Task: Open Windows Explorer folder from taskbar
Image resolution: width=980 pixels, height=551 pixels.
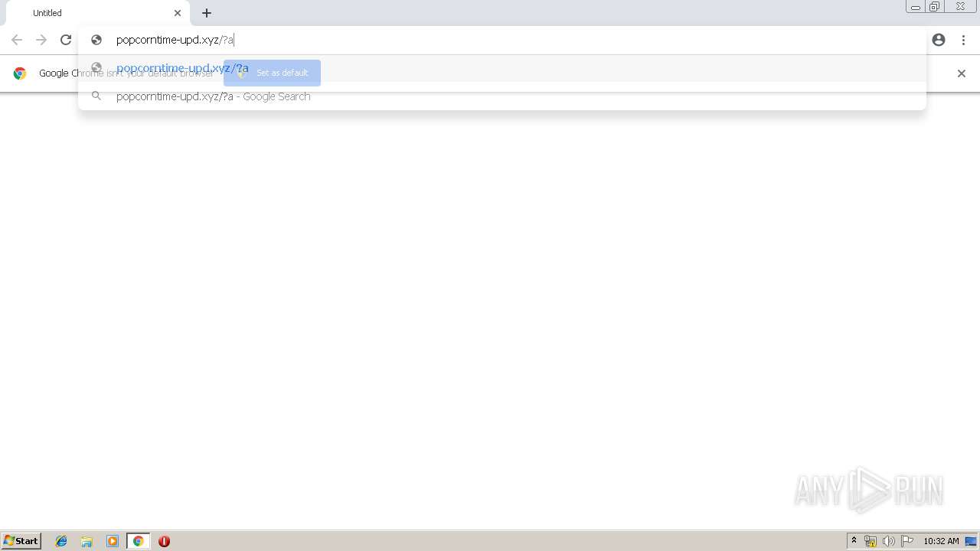Action: click(x=87, y=541)
